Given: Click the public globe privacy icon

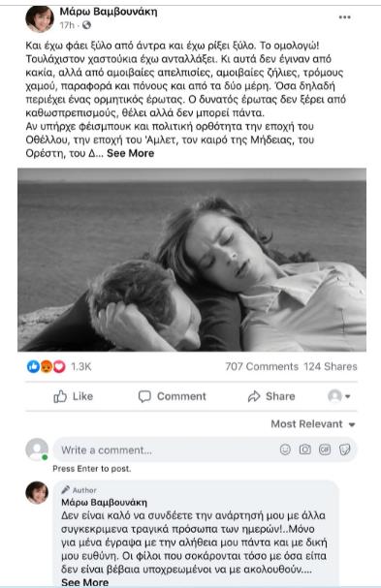Looking at the screenshot, I should (x=86, y=25).
